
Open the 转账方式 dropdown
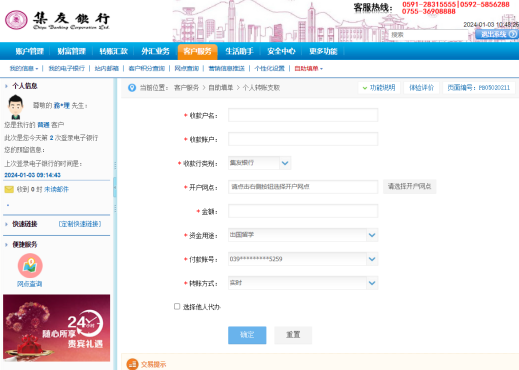click(372, 283)
